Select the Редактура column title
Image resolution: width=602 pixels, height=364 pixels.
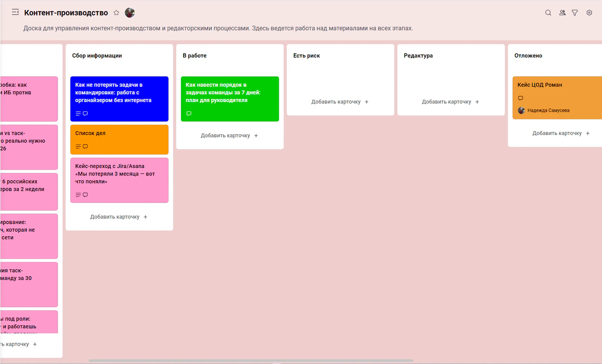pos(418,56)
